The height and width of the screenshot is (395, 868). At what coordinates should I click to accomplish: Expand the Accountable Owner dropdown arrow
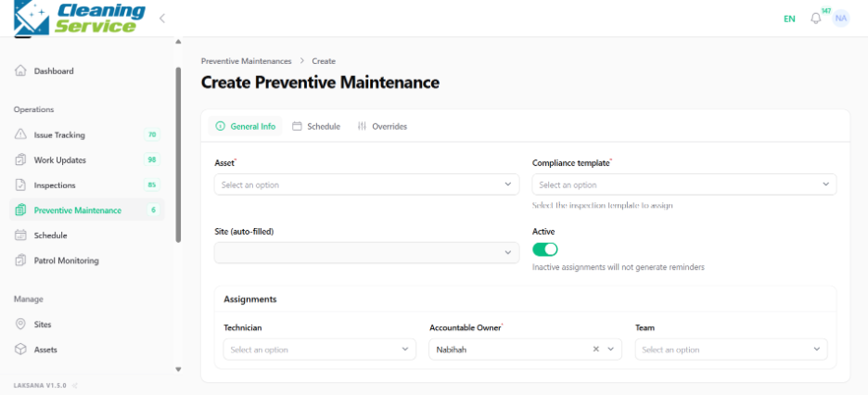(x=611, y=349)
